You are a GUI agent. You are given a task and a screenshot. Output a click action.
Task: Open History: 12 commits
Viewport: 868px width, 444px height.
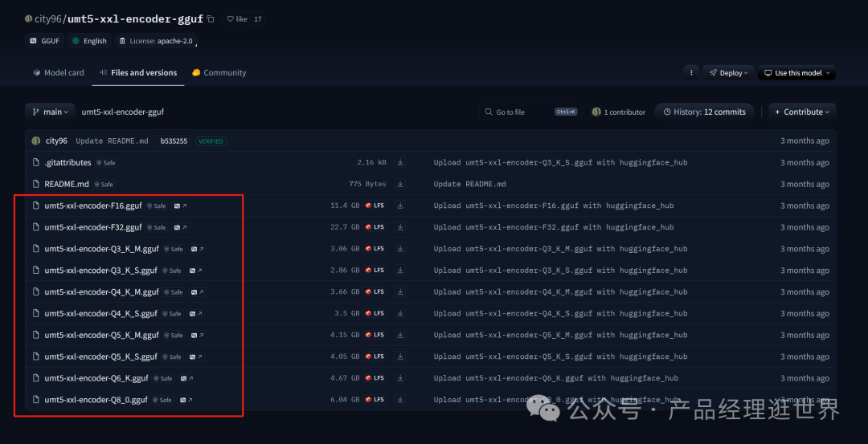click(x=704, y=112)
